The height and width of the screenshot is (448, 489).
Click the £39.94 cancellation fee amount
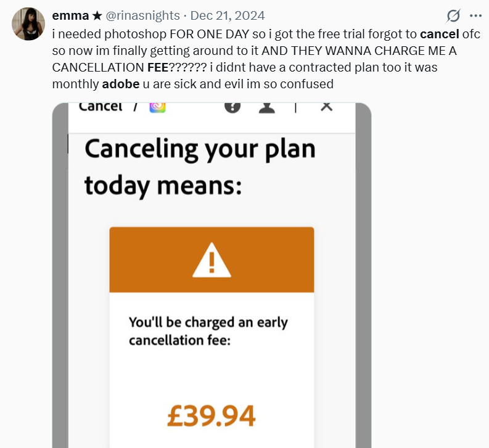click(x=211, y=417)
